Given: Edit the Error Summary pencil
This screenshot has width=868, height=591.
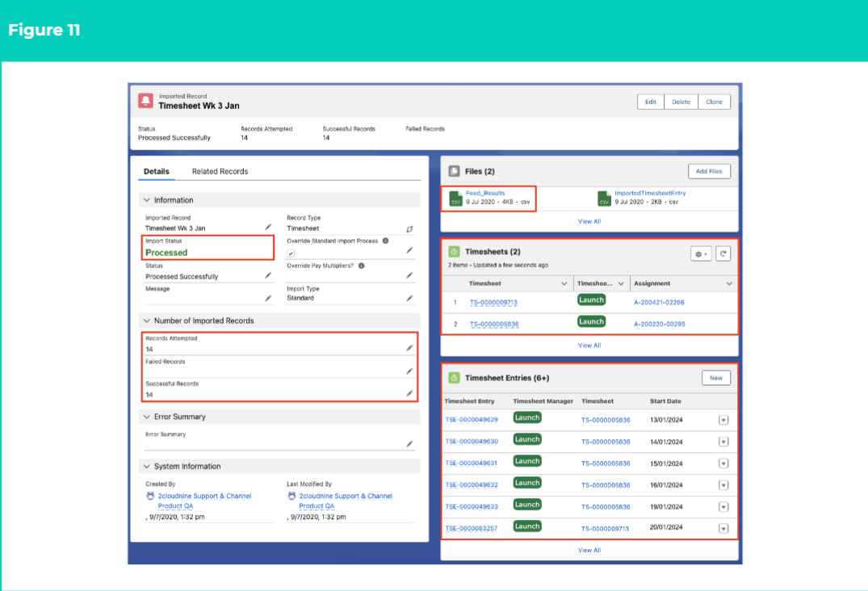Looking at the screenshot, I should coord(409,444).
